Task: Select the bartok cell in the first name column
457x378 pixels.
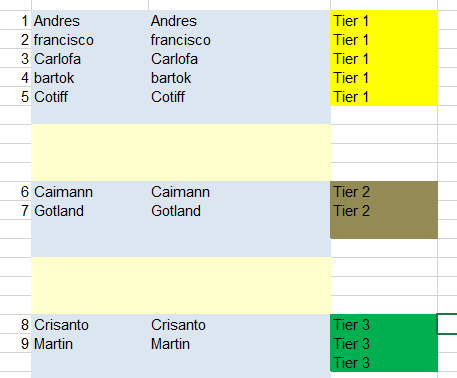Action: click(x=90, y=78)
